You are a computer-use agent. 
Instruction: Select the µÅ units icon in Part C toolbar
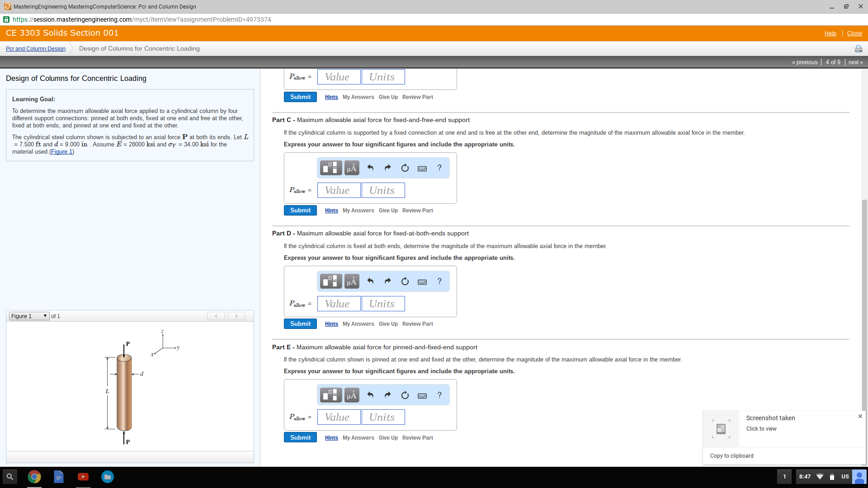pos(352,168)
